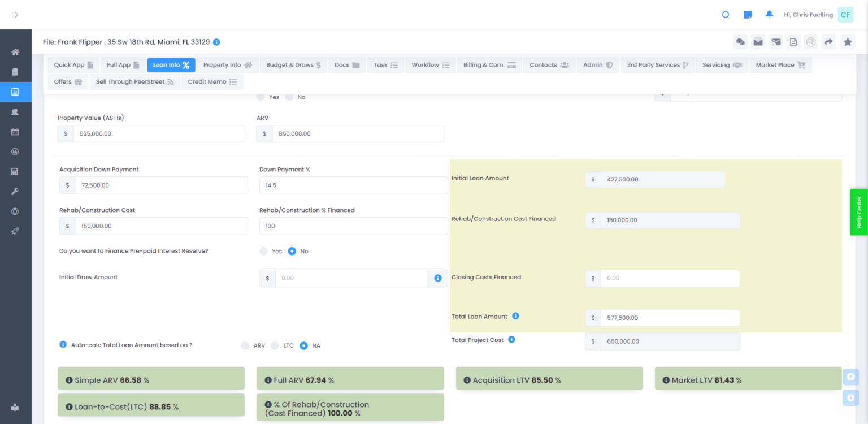Select the rocket icon in the left sidebar

[x=15, y=231]
